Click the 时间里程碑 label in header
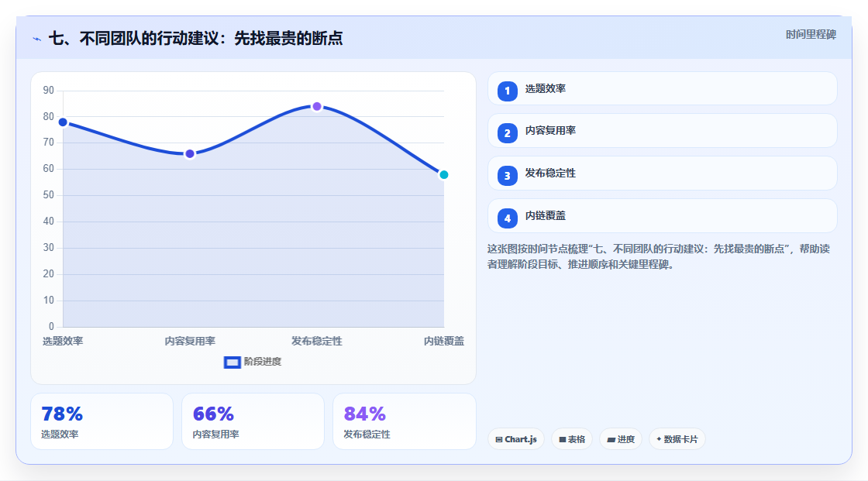The image size is (868, 481). coord(811,35)
